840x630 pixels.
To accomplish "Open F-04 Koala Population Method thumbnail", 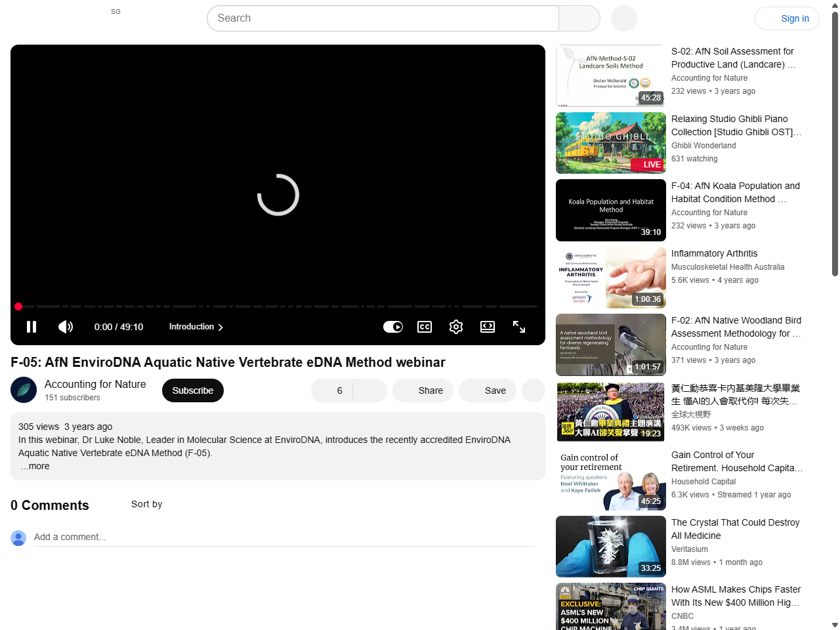I will (x=611, y=210).
